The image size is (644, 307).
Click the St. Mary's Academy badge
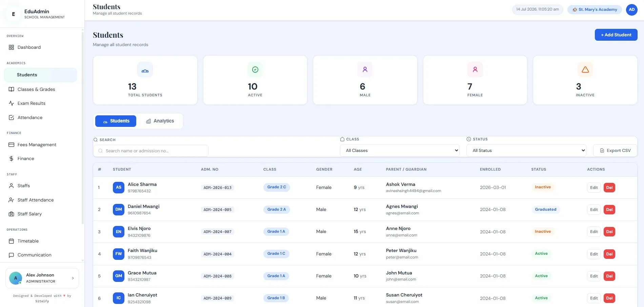click(x=595, y=9)
